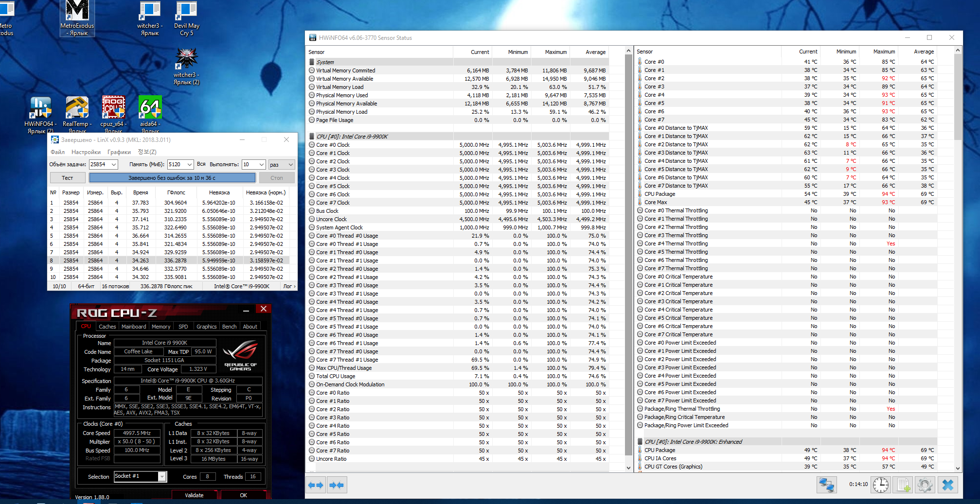This screenshot has width=980, height=504.
Task: Collapse the Intel Core i9-9900K: Enhanced group
Action: click(x=640, y=442)
